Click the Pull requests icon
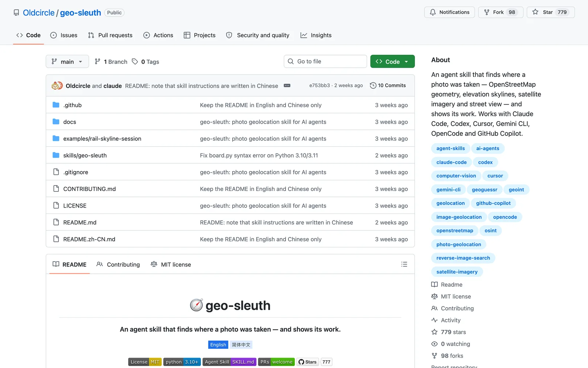The width and height of the screenshot is (588, 368). point(91,35)
